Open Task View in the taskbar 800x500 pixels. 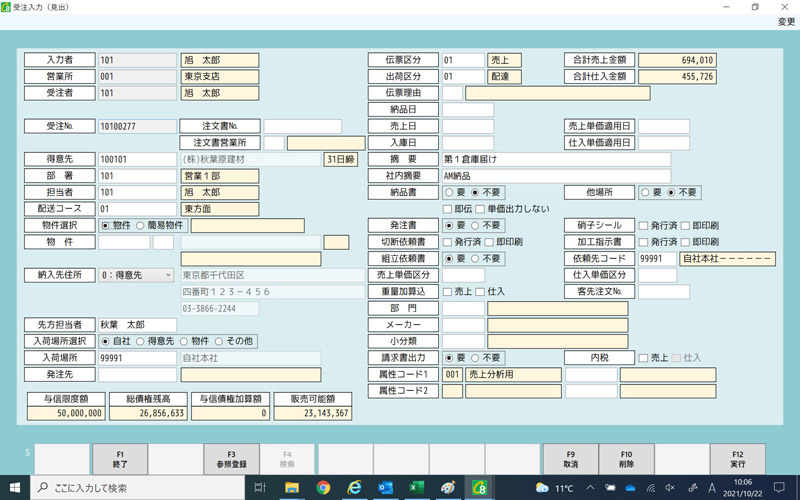[x=260, y=488]
